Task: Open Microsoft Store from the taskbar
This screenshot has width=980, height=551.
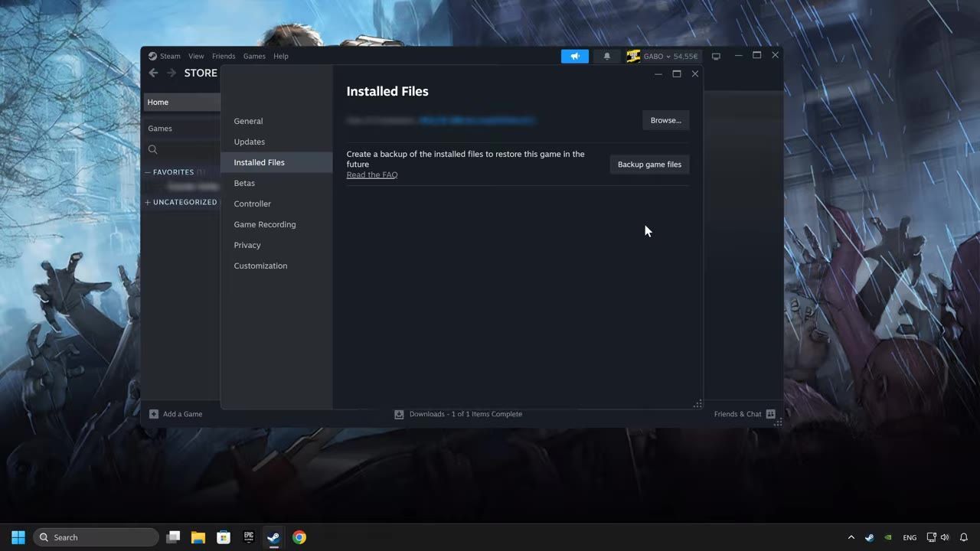Action: (x=224, y=537)
